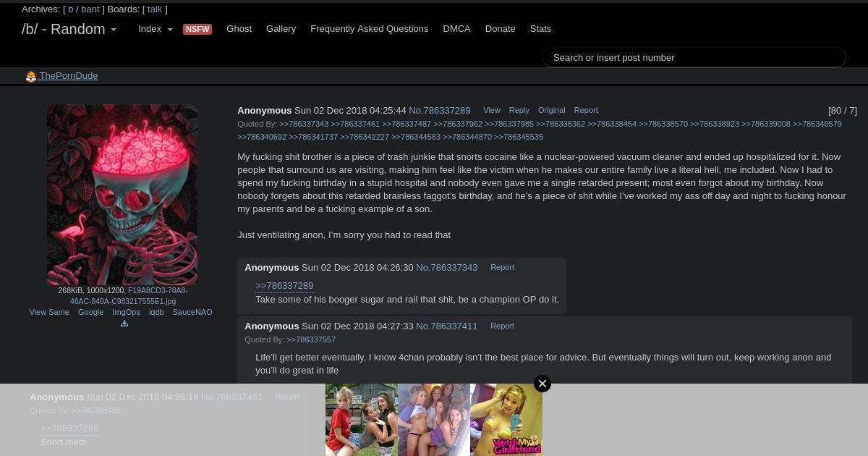Focus the search post number field
This screenshot has width=868, height=456.
(x=694, y=58)
